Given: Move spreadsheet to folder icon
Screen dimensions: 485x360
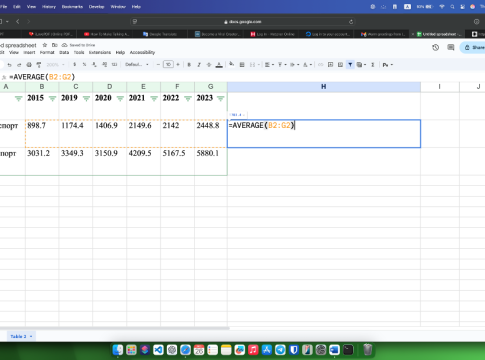Looking at the screenshot, I should coord(55,45).
